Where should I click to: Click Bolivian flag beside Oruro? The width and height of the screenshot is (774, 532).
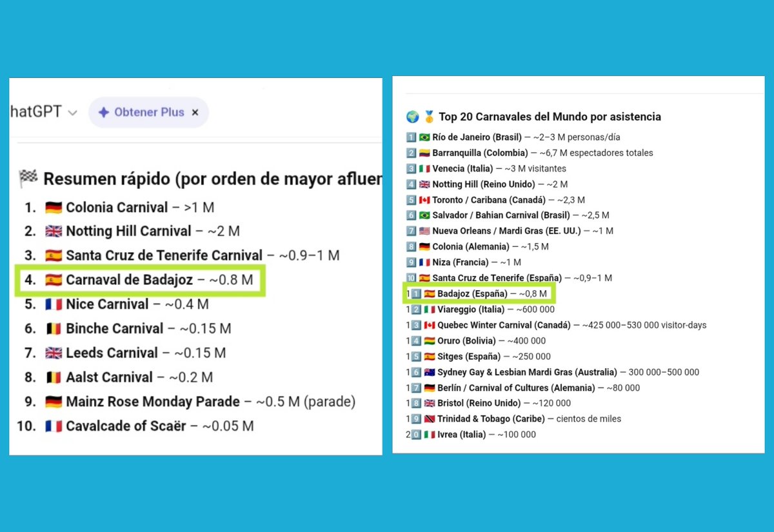(x=430, y=340)
